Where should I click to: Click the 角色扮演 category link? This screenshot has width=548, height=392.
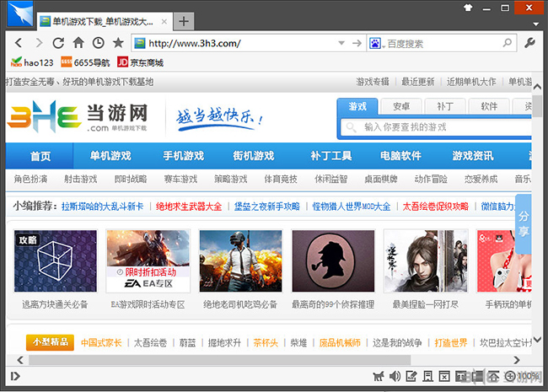pos(30,179)
